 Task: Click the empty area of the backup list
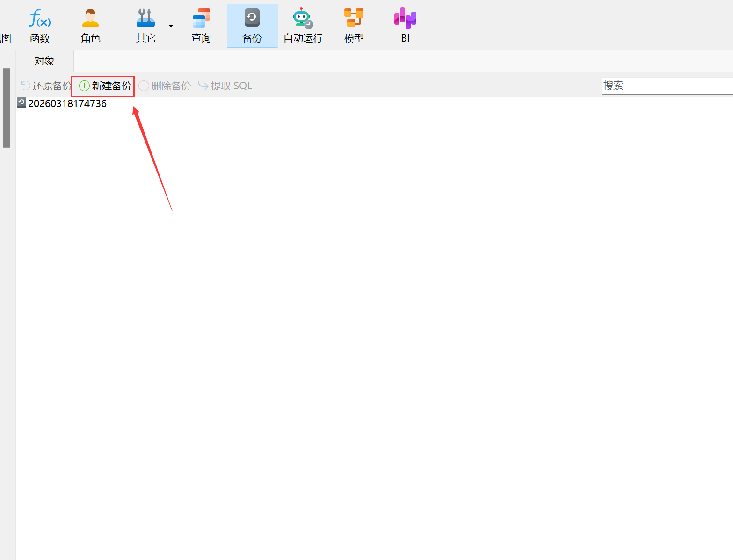[x=374, y=304]
